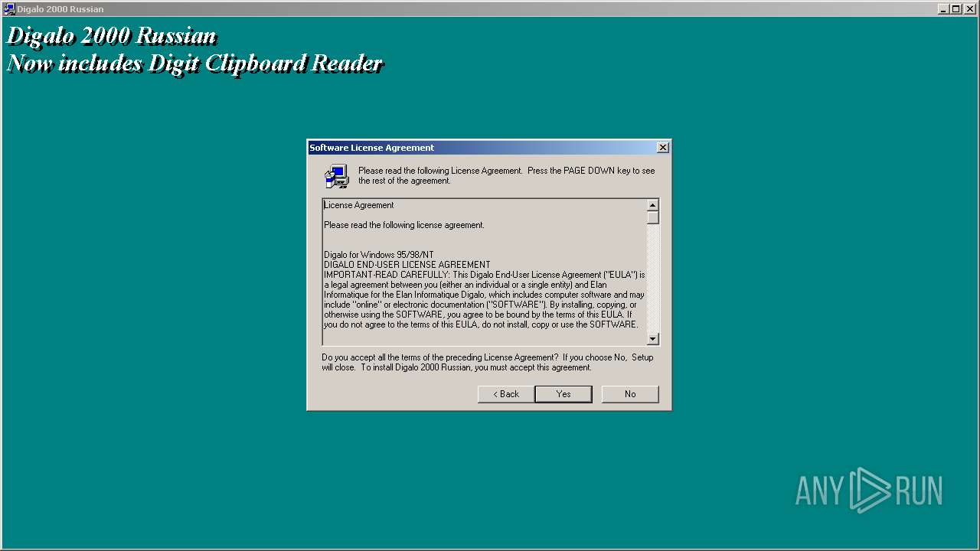Close the Digalo 2000 Russian main window
Viewport: 980px width, 551px height.
[969, 9]
